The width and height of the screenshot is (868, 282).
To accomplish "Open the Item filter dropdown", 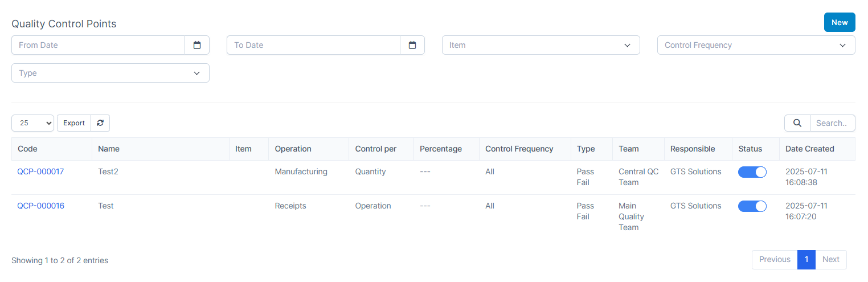I will (x=541, y=45).
